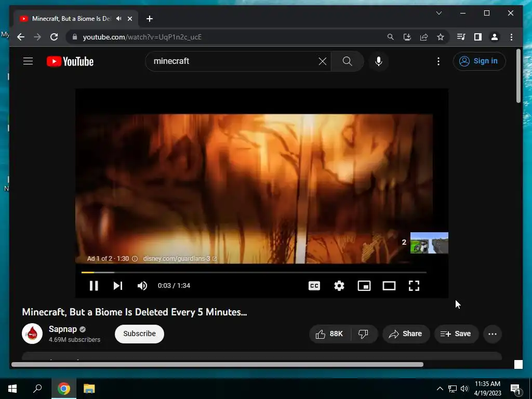The image size is (532, 399).
Task: Click the Sign in button
Action: click(x=479, y=61)
